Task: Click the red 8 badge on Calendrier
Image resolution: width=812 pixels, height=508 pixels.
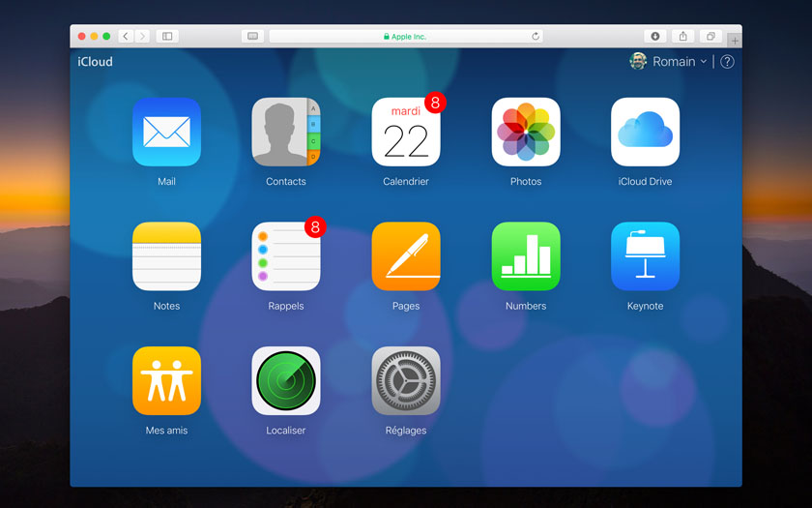Action: [x=435, y=104]
